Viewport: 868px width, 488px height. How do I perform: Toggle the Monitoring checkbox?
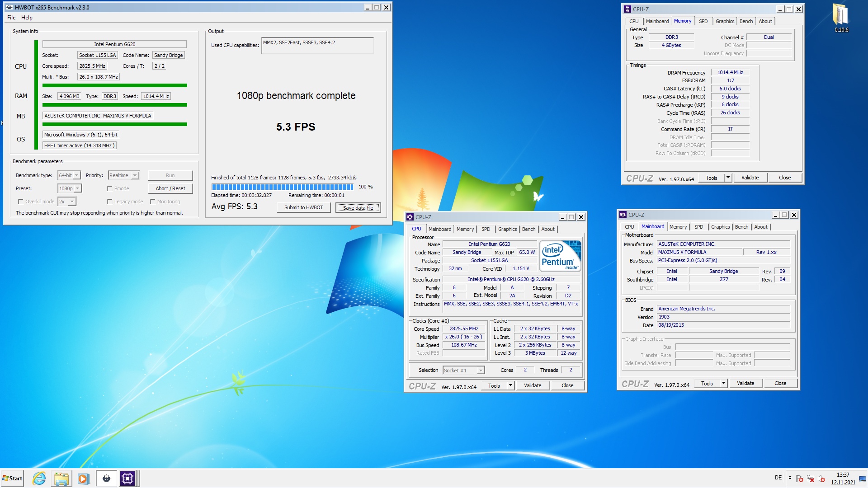click(x=153, y=202)
